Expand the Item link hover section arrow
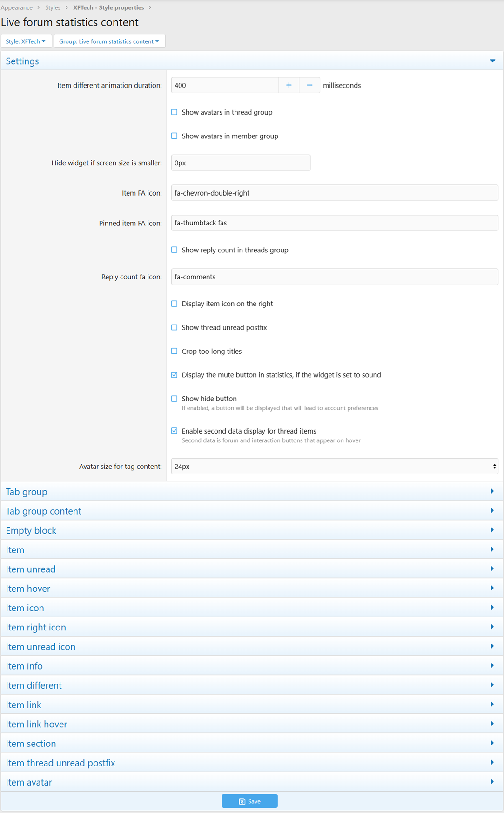Viewport: 504px width, 813px height. pyautogui.click(x=492, y=724)
